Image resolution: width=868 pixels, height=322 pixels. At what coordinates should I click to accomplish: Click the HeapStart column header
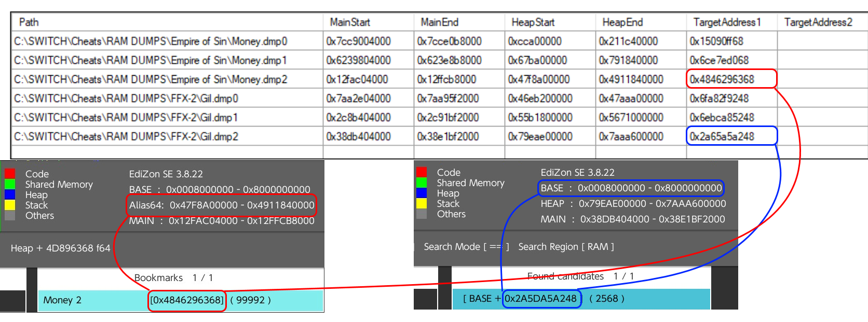click(550, 22)
